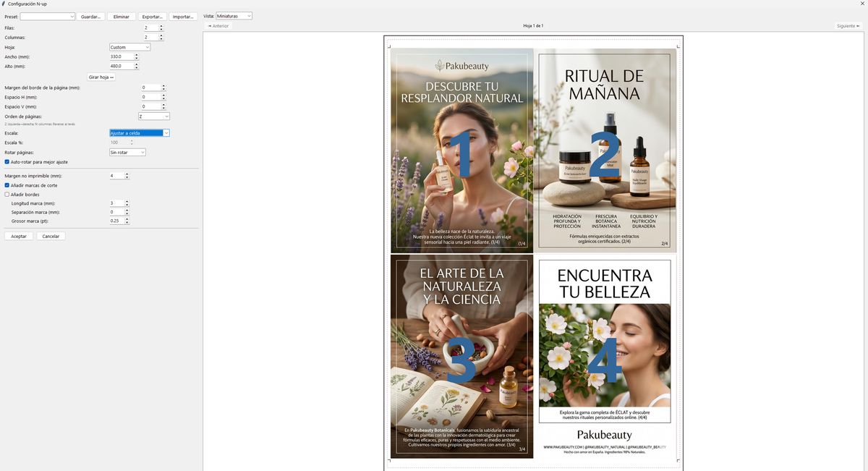Open the Hoja dropdown set to Custom

[129, 47]
